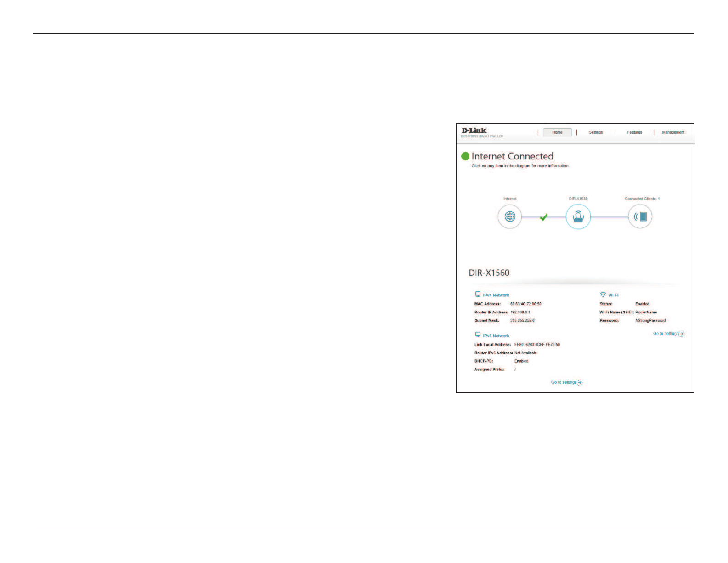This screenshot has height=563, width=728.
Task: Open the Home tab
Action: tap(557, 132)
